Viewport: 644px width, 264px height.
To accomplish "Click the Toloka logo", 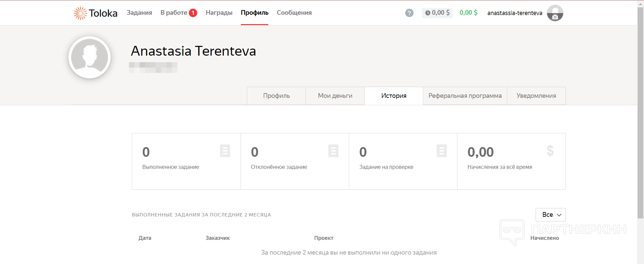I will [96, 13].
